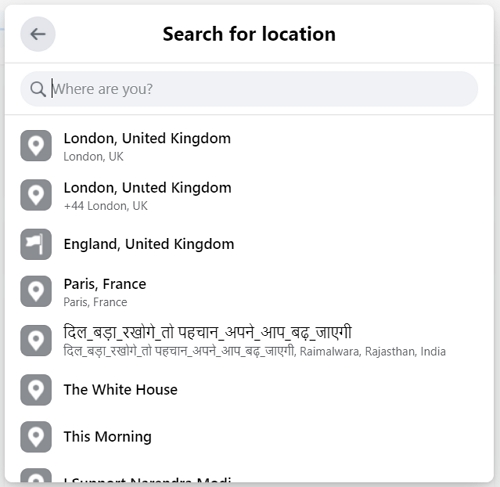This screenshot has height=487, width=500.
Task: Select 'London, United Kingdom' with London, UK subtitle
Action: pyautogui.click(x=249, y=146)
